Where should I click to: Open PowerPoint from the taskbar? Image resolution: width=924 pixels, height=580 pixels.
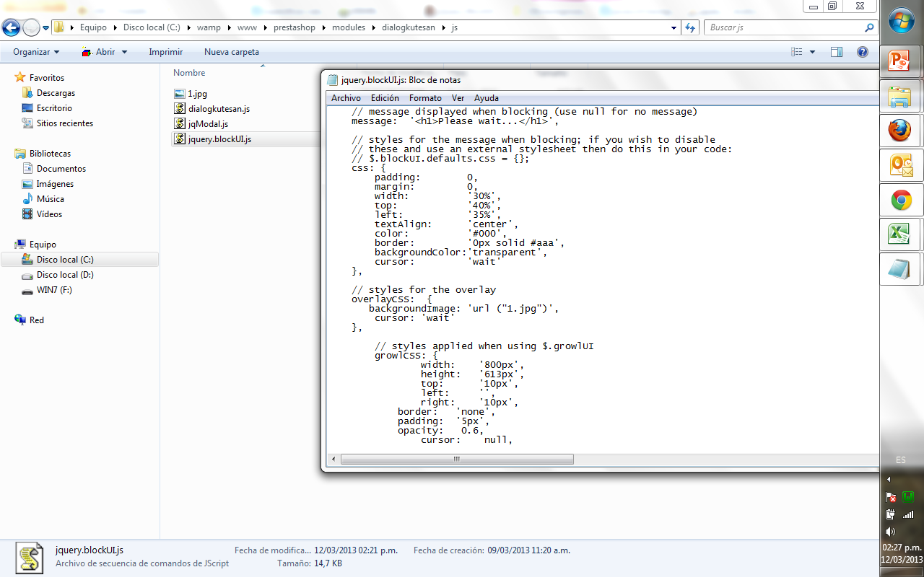900,62
